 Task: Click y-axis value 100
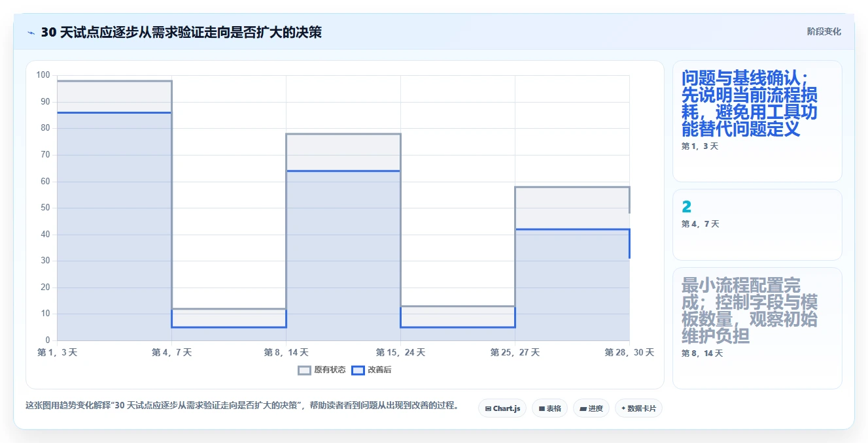tap(43, 75)
